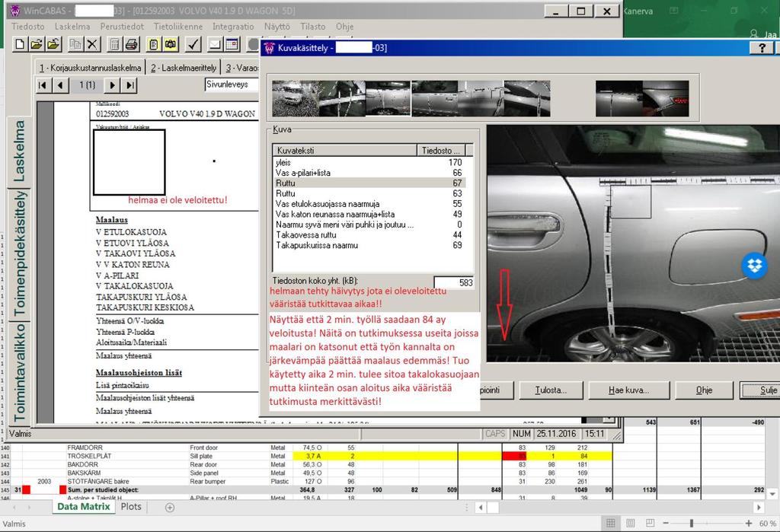Click the Tiedosto column header
This screenshot has height=532, width=780.
[x=441, y=150]
